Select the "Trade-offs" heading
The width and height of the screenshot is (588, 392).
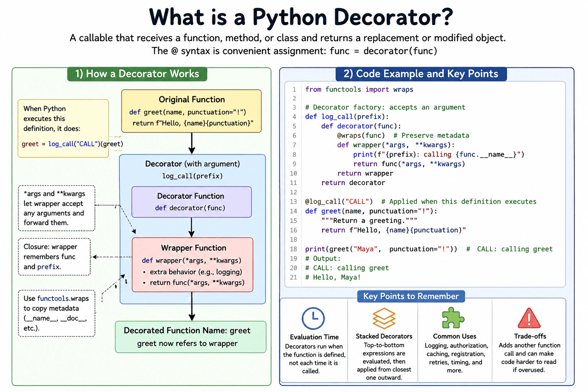pos(530,336)
